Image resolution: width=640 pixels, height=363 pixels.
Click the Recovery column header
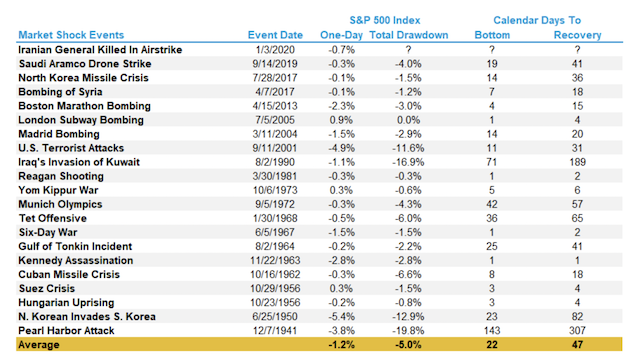pyautogui.click(x=577, y=35)
